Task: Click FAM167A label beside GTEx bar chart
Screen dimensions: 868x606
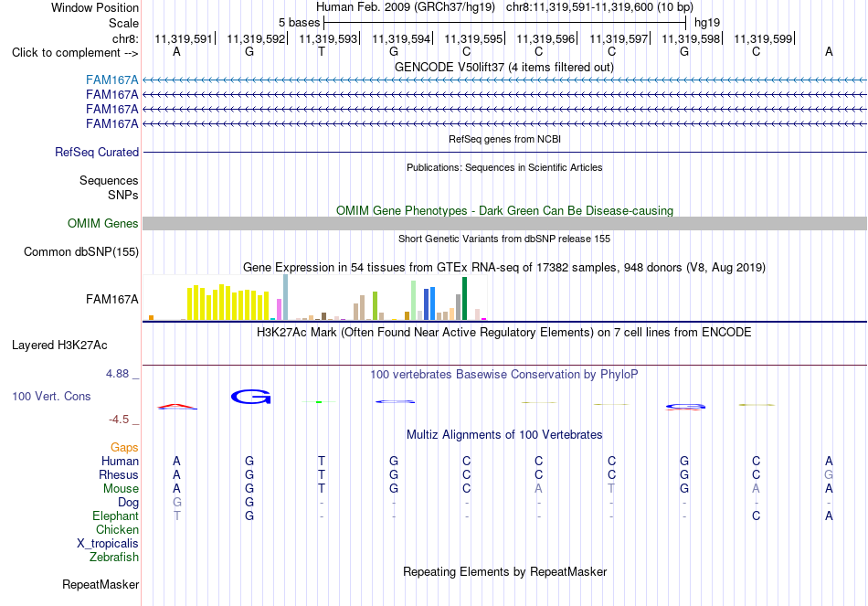Action: click(x=111, y=299)
